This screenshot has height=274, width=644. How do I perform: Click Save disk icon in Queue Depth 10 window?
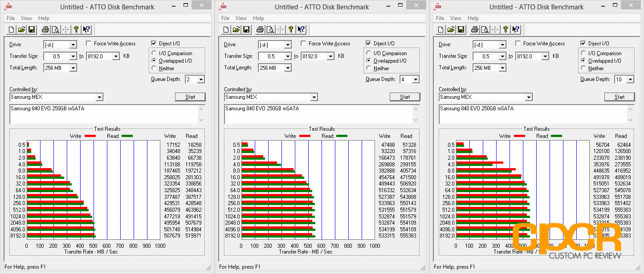click(461, 30)
